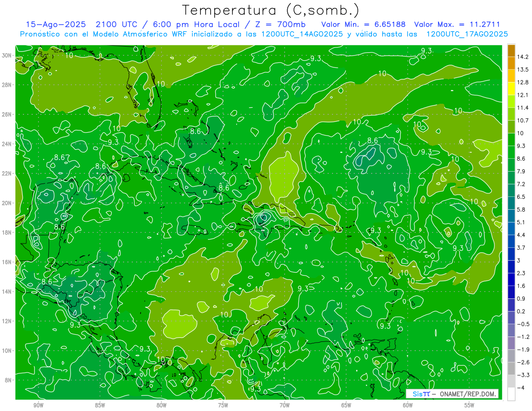The width and height of the screenshot is (532, 411).
Task: Pick the orange swatch between 13.5 and 14.2
Action: [511, 63]
